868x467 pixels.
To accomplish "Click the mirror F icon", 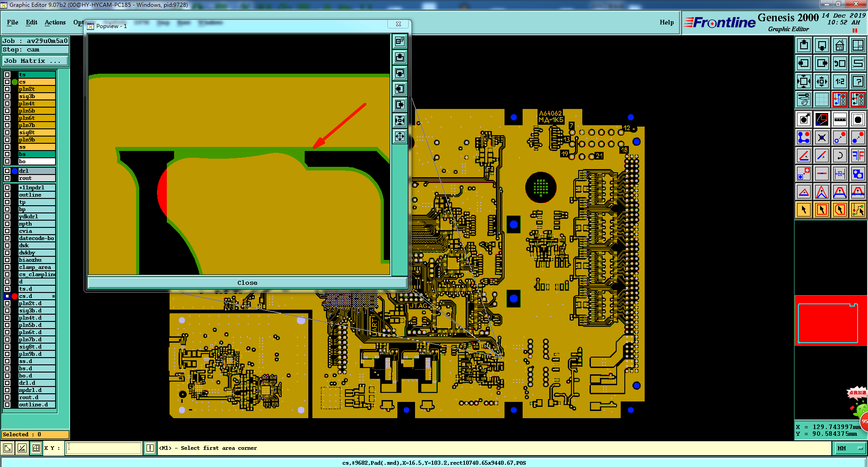I will coord(858,156).
